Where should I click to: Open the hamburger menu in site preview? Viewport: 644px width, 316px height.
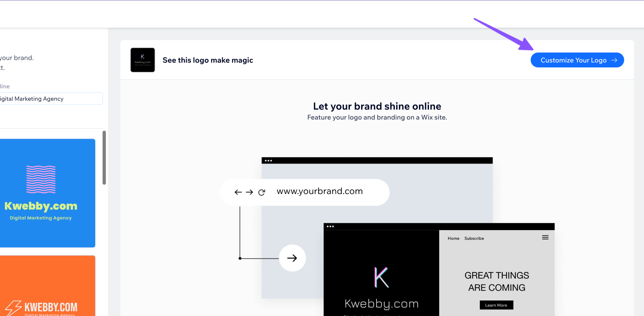coord(545,238)
